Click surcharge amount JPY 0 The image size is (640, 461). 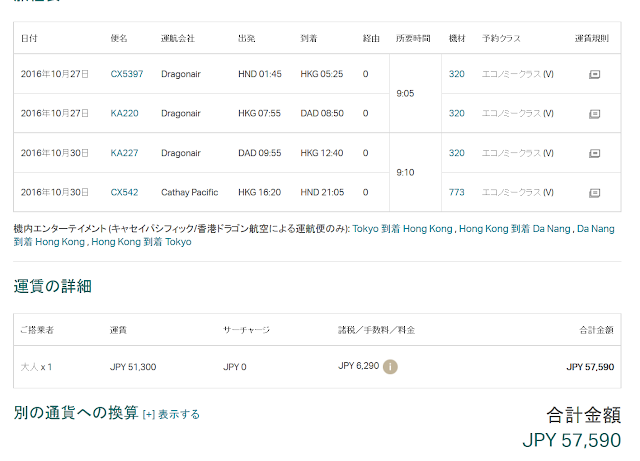(x=235, y=367)
